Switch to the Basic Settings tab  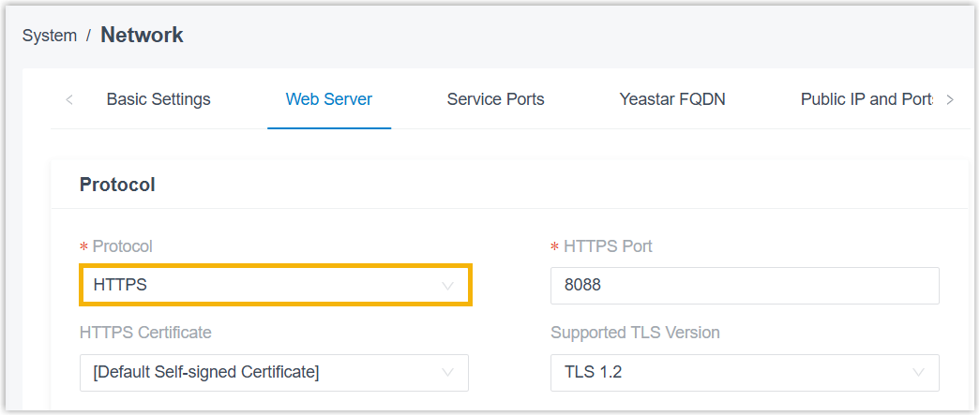(x=158, y=99)
